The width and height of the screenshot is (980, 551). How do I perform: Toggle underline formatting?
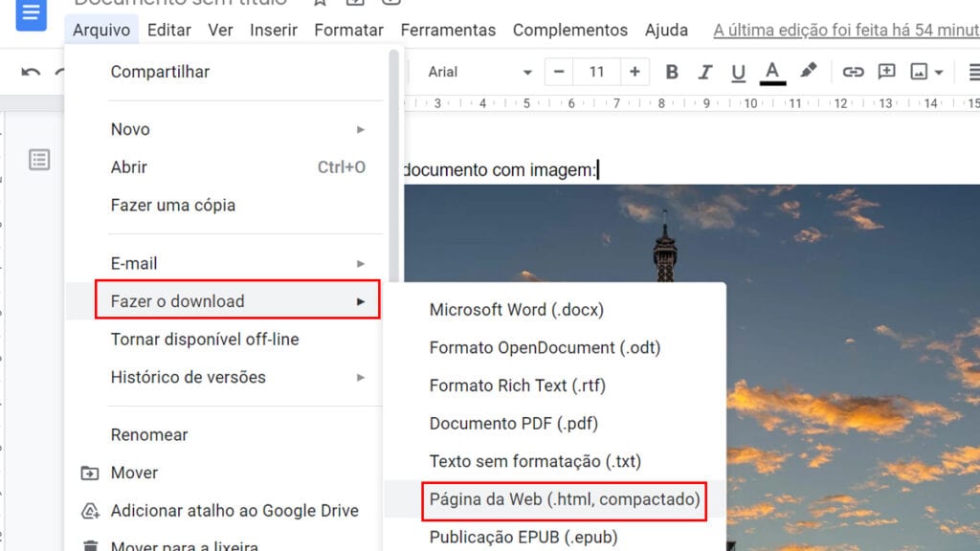coord(738,73)
